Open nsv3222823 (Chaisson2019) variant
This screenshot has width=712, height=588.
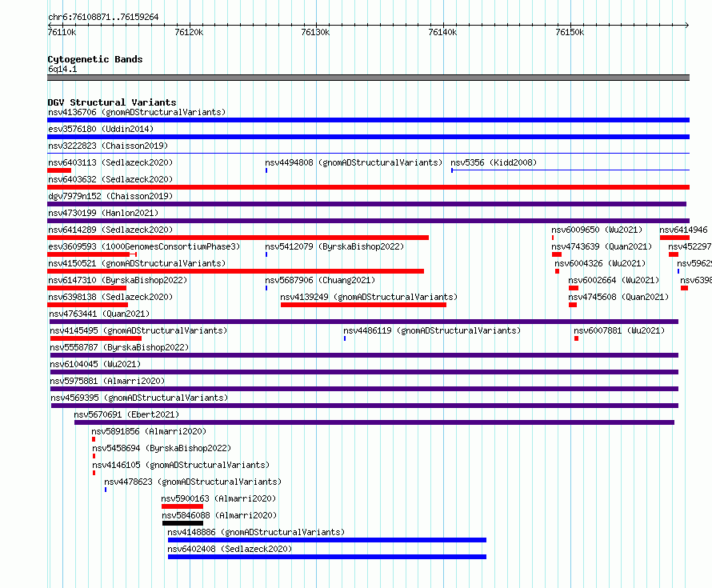pyautogui.click(x=108, y=146)
